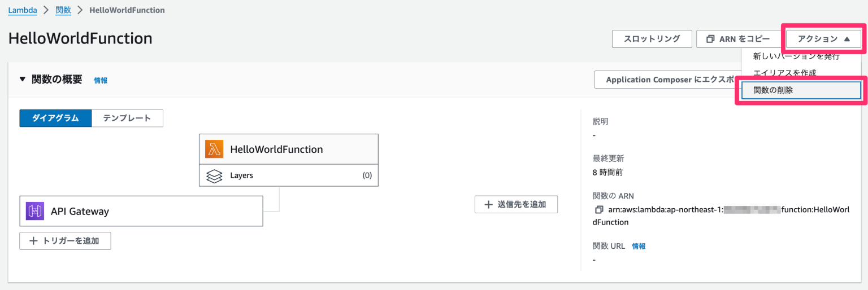The image size is (868, 290).
Task: Click plus icon in 送信先を追加 button
Action: click(488, 204)
